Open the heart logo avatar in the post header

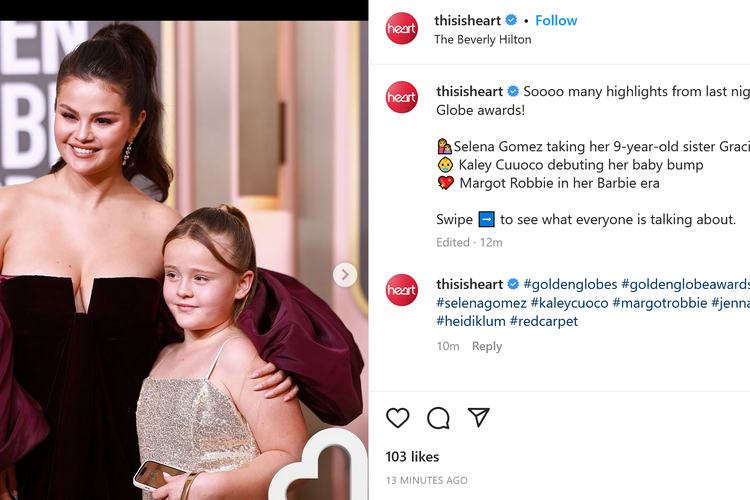[x=402, y=28]
